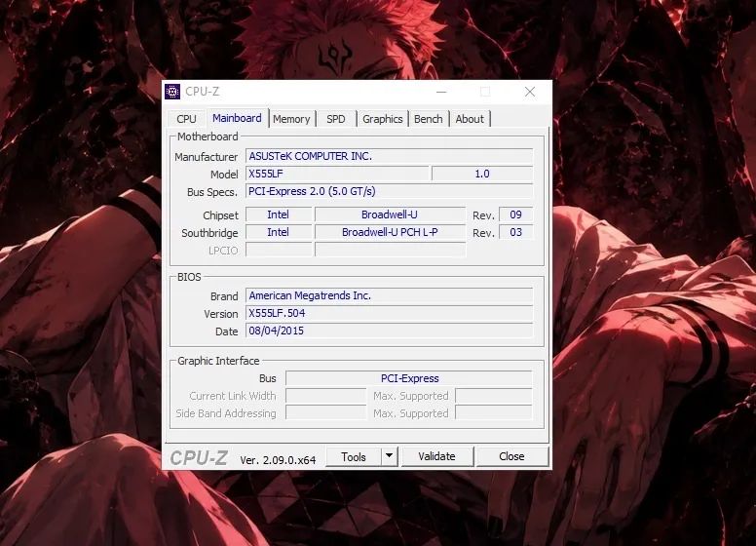Expand the Tools dropdown arrow

tap(389, 456)
